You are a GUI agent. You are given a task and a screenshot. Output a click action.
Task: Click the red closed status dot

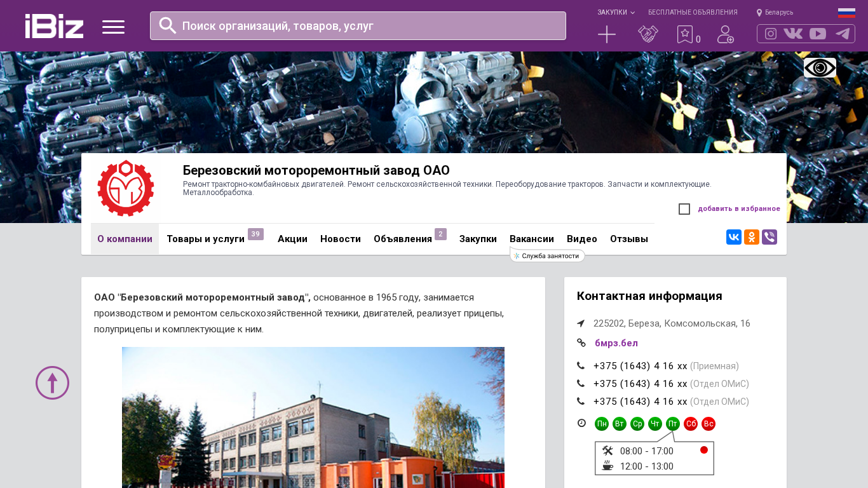(x=704, y=450)
